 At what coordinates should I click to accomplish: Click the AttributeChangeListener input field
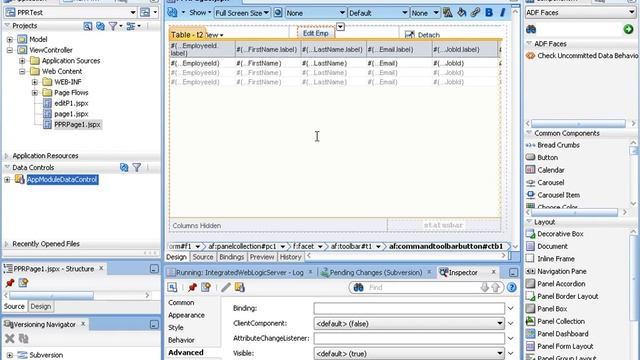click(x=409, y=338)
